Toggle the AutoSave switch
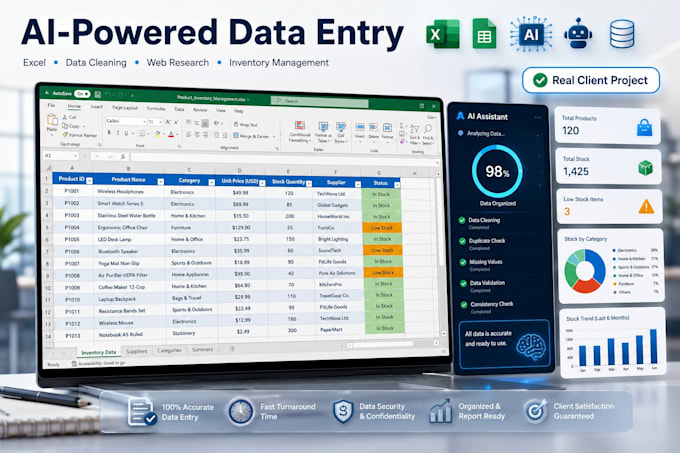The image size is (680, 453). pos(82,94)
